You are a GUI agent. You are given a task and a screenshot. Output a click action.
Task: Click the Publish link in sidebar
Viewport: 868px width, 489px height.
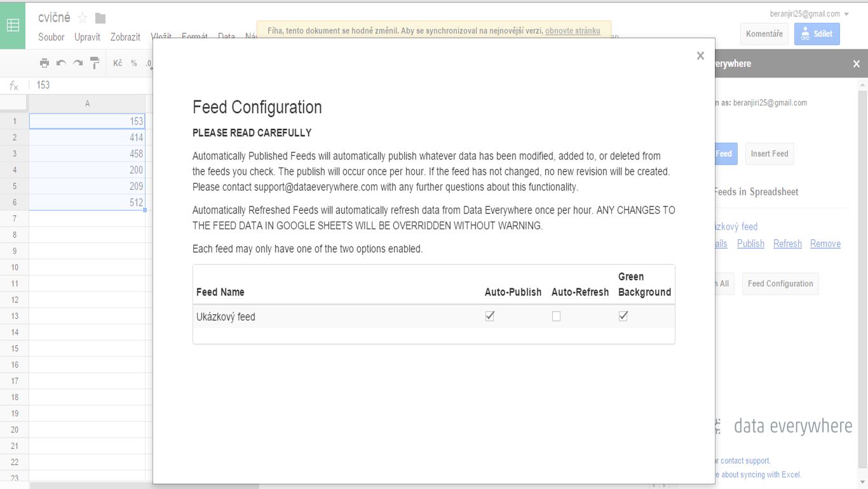click(x=750, y=244)
